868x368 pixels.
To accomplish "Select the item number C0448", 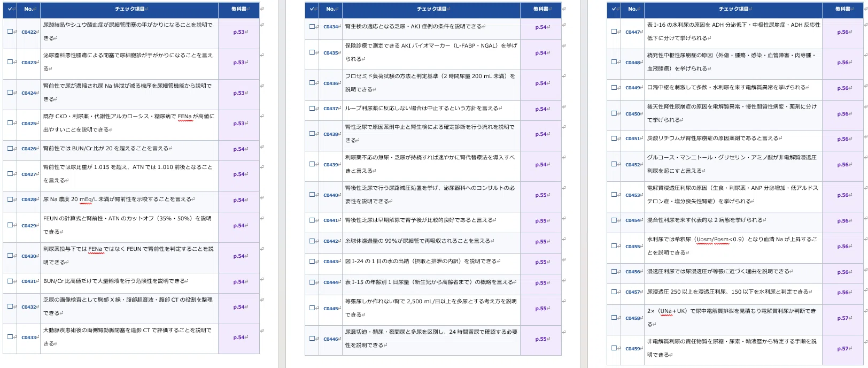I will pyautogui.click(x=632, y=63).
